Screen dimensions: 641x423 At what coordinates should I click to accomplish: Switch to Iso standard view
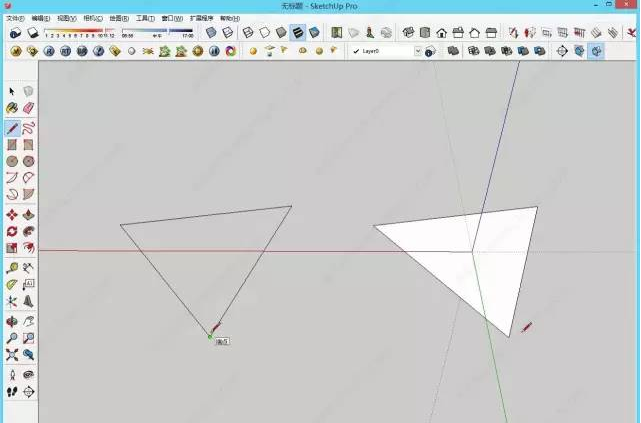tap(408, 33)
